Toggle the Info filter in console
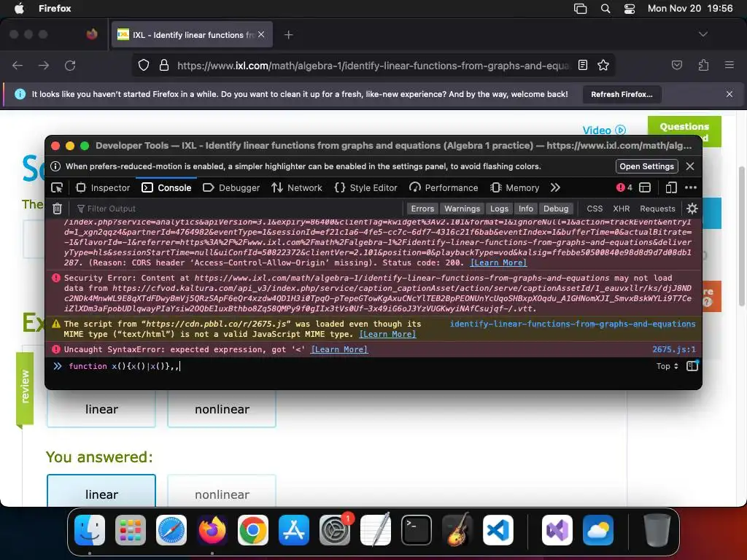 (x=526, y=209)
